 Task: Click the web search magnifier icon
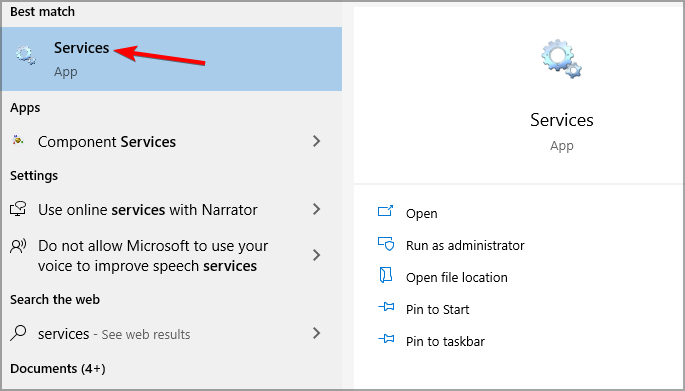click(18, 333)
